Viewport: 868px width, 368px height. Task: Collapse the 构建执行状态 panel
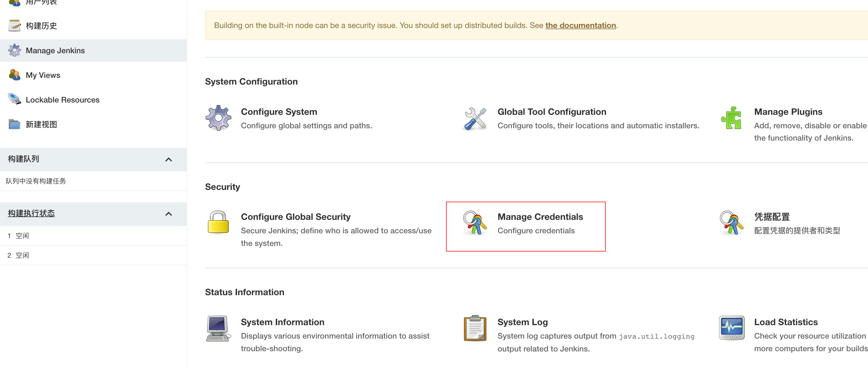[x=168, y=213]
